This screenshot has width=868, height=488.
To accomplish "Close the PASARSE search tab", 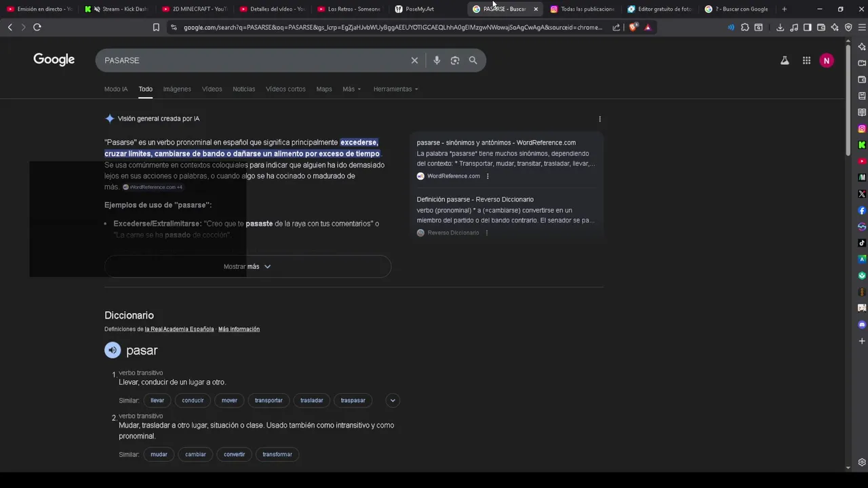I will (x=536, y=9).
